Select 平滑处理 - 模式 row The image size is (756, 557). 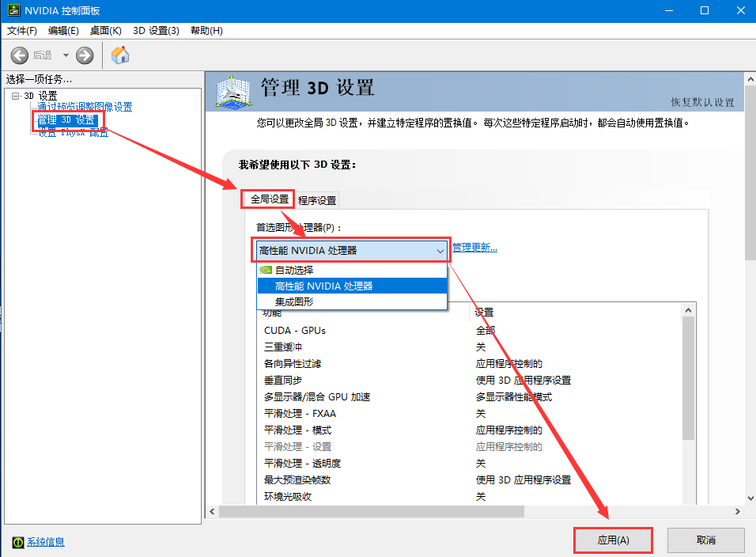pos(470,430)
